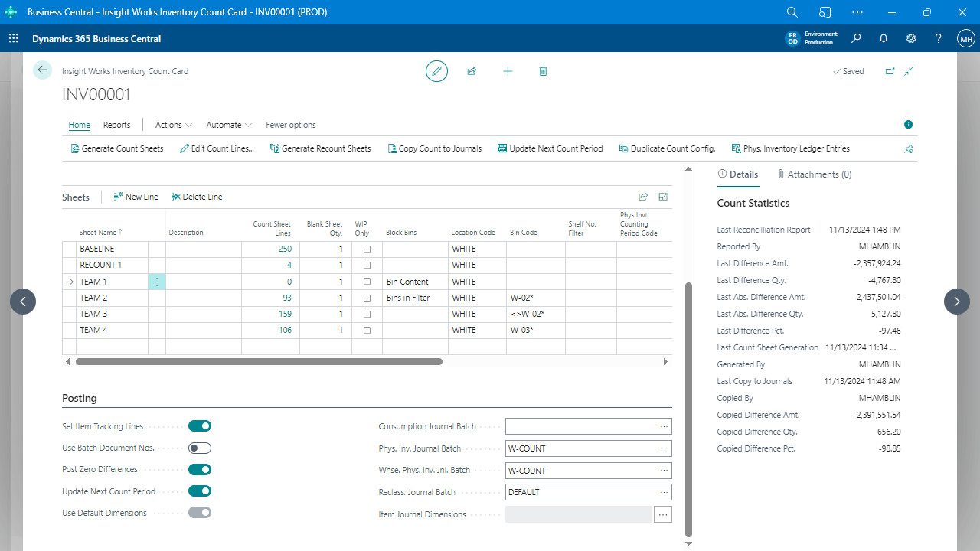Enable Use Batch Document Nos. toggle

click(200, 448)
